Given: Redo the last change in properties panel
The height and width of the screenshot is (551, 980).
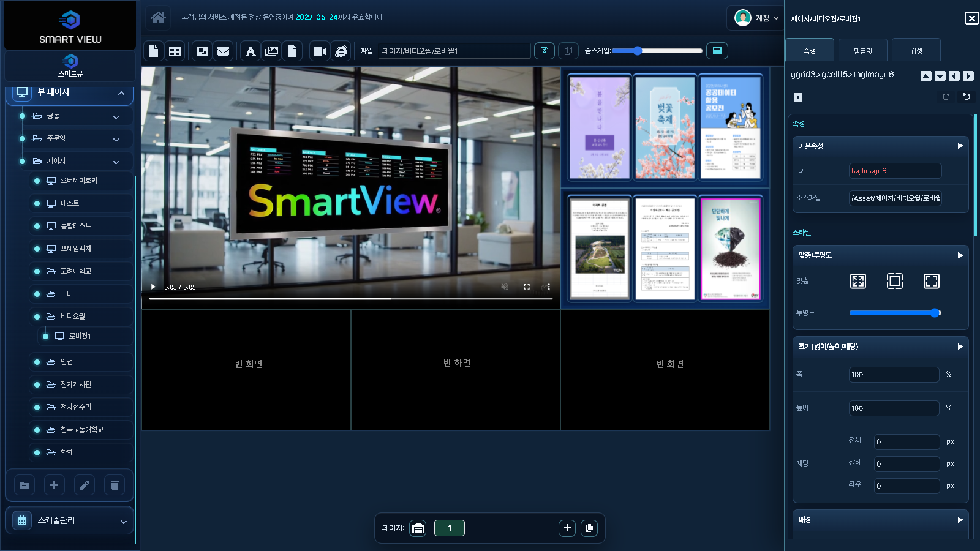Looking at the screenshot, I should pyautogui.click(x=946, y=97).
